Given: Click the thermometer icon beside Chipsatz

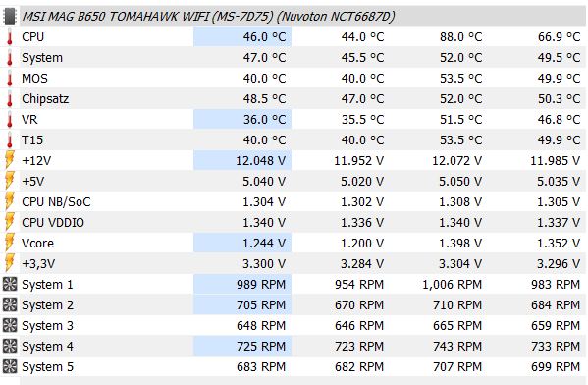Looking at the screenshot, I should (10, 99).
